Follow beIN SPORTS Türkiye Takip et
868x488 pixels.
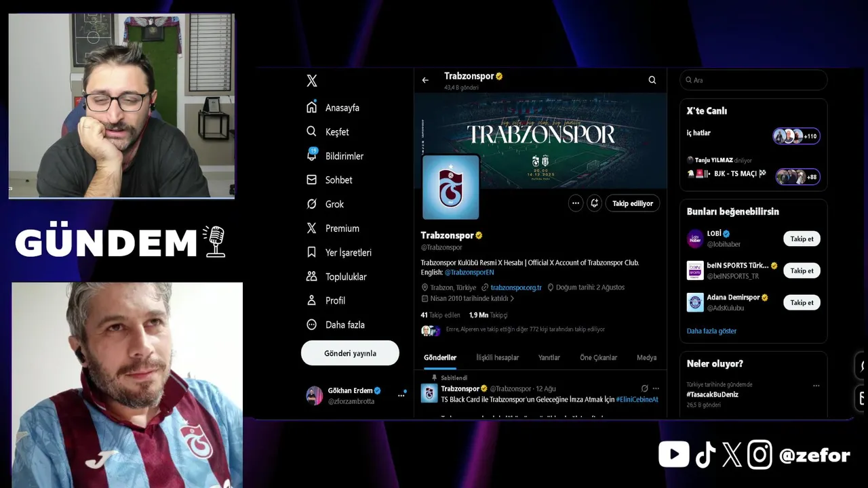(x=802, y=270)
